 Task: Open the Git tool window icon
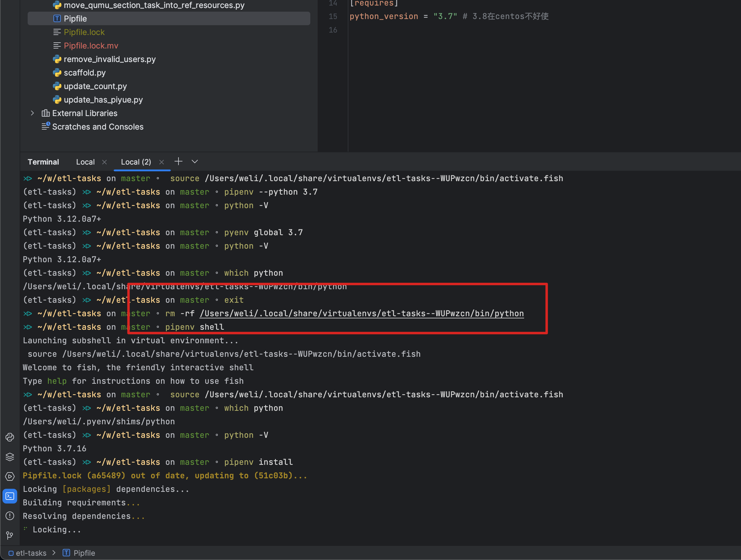coord(10,535)
